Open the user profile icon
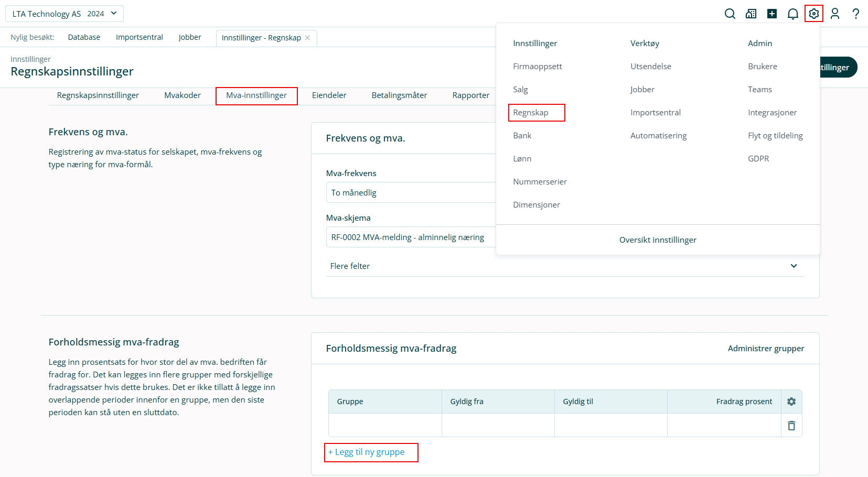 (x=834, y=14)
